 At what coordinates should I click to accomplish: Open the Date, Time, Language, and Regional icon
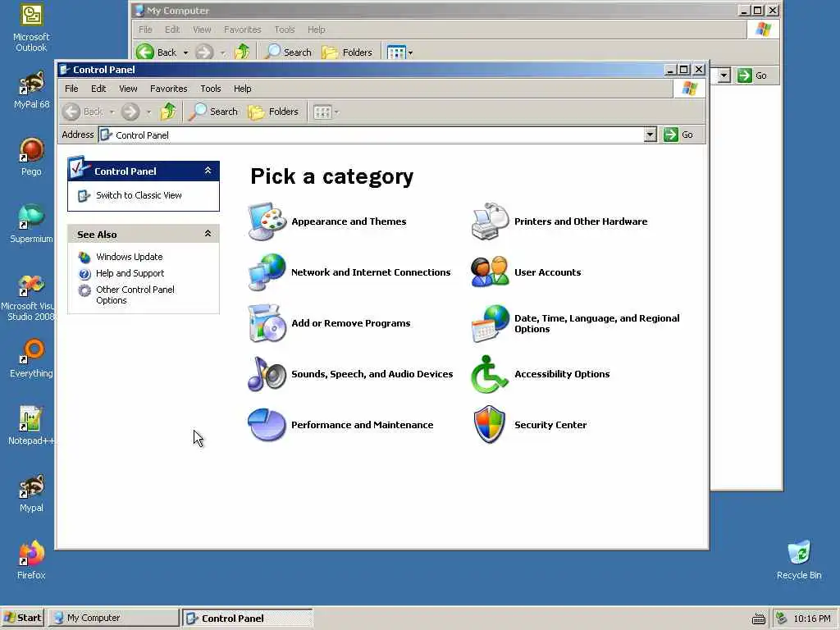coord(491,323)
